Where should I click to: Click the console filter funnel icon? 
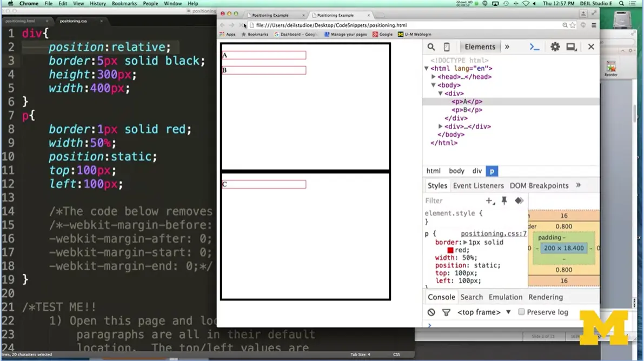click(446, 312)
